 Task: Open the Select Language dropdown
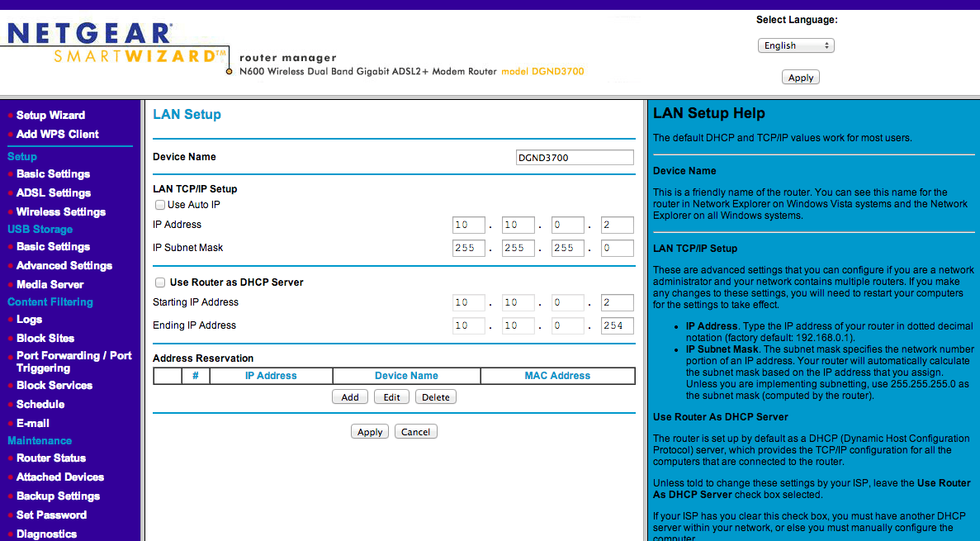click(796, 45)
